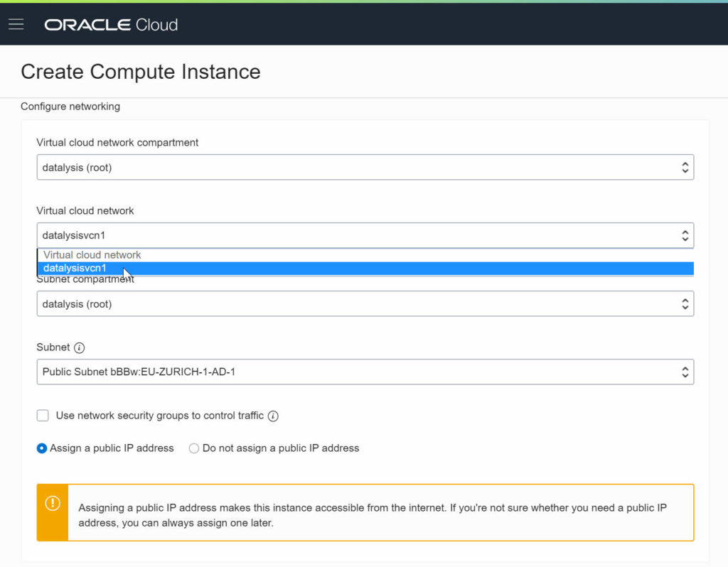Show Subnet info tooltip icon
Image resolution: width=728 pixels, height=567 pixels.
coord(80,347)
